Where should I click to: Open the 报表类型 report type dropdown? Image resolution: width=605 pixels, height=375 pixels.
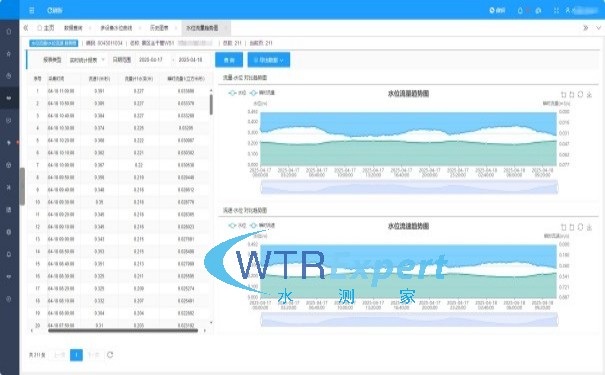point(86,60)
